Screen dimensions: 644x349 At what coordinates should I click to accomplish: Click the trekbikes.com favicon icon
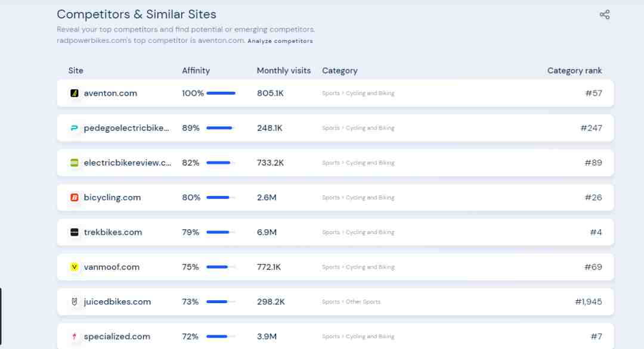click(75, 232)
